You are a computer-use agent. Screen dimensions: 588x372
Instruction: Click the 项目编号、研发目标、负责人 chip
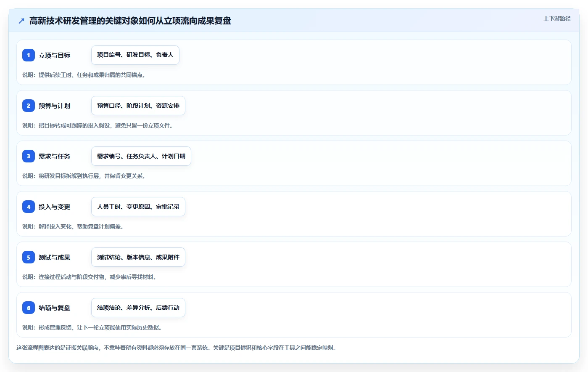pyautogui.click(x=135, y=55)
